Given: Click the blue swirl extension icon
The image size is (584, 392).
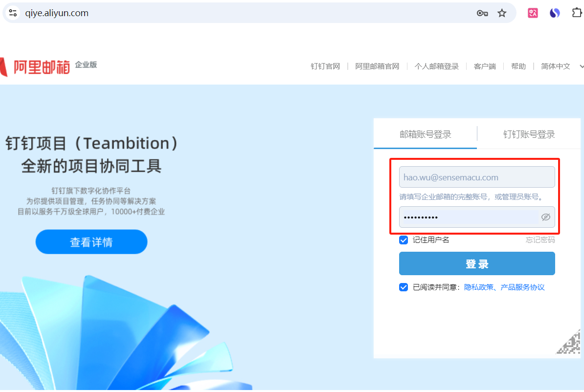Looking at the screenshot, I should [555, 13].
